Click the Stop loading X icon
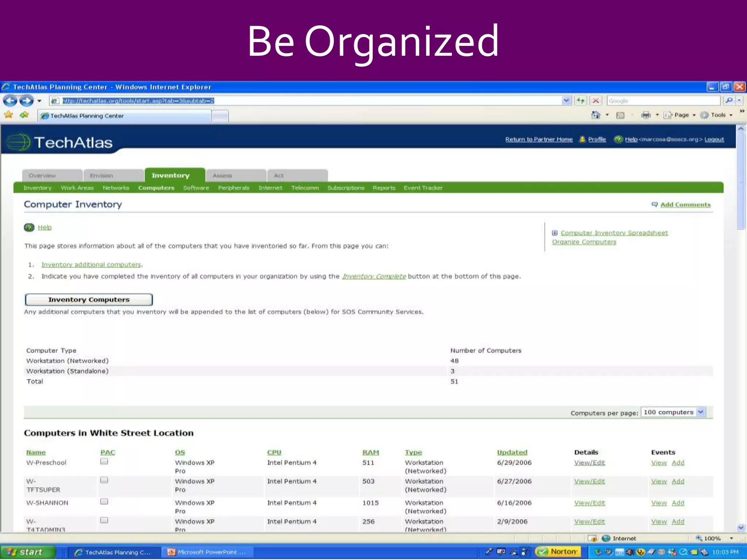Image resolution: width=747 pixels, height=560 pixels. tap(596, 101)
